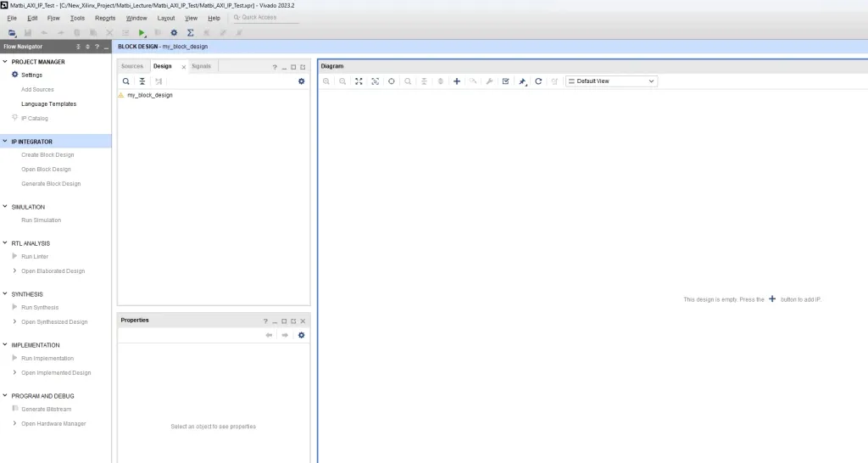Click Zoom Fit icon in Diagram toolbar
Viewport: 868px width, 463px height.
[x=359, y=81]
